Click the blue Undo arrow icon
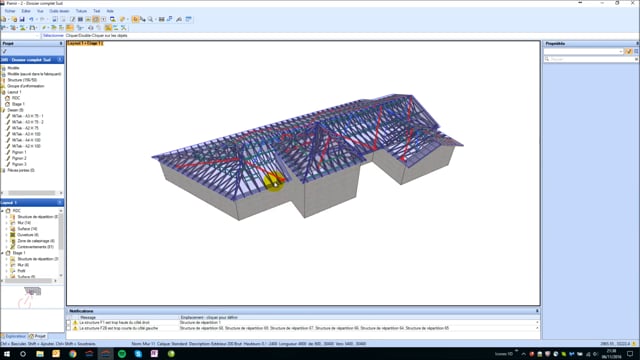 coord(31,19)
